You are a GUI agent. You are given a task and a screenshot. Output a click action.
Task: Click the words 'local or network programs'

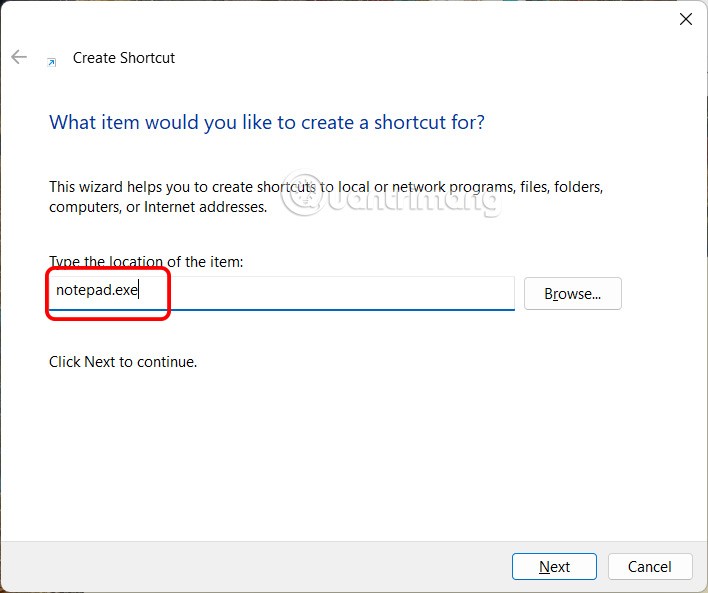point(418,187)
